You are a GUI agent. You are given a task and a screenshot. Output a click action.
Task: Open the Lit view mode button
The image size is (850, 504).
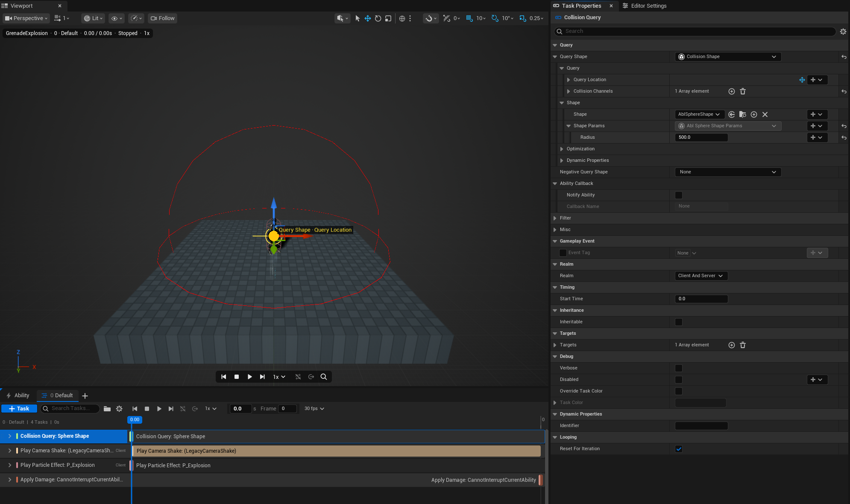93,18
